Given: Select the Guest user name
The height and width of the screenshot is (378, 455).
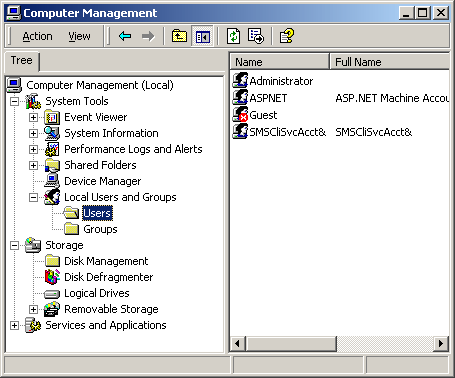Looking at the screenshot, I should point(263,115).
